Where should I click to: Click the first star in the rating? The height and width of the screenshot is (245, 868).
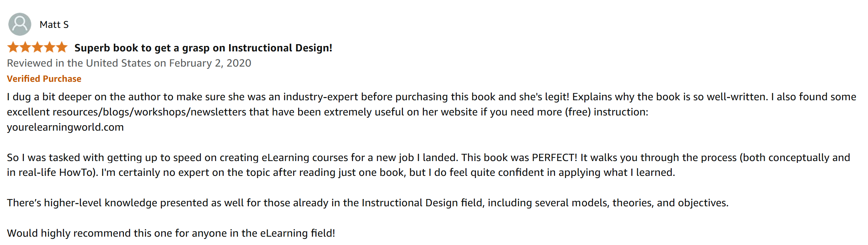coord(13,47)
